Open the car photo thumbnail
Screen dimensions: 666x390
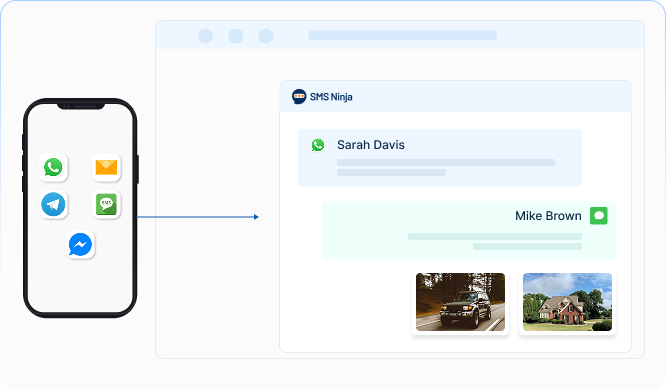[x=460, y=302]
